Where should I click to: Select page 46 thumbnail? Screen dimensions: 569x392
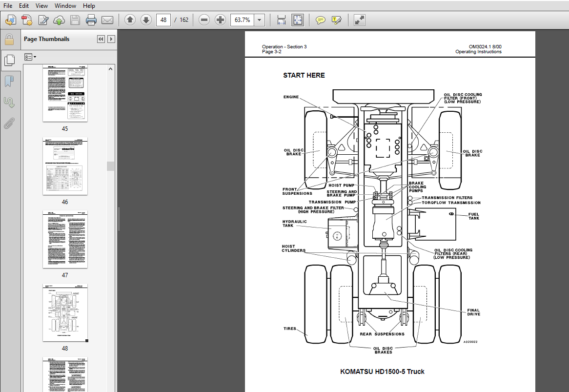click(x=65, y=166)
